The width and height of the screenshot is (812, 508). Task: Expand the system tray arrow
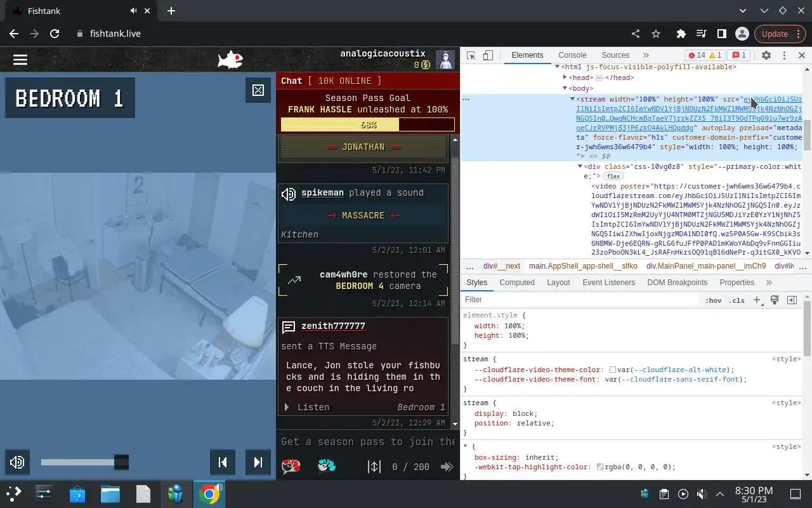tap(720, 494)
